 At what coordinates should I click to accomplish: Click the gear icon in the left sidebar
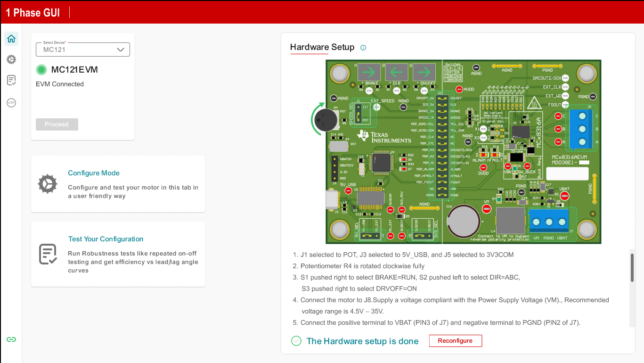[x=11, y=59]
